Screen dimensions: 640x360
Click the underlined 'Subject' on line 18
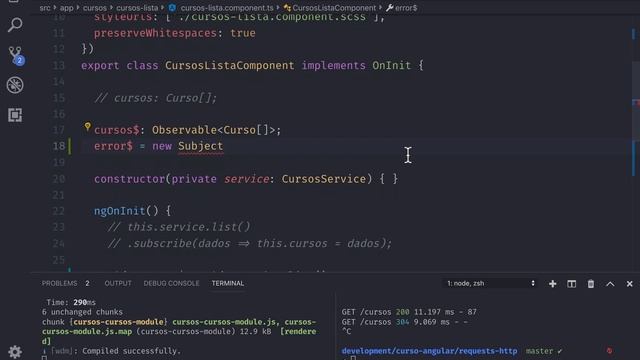tap(200, 146)
